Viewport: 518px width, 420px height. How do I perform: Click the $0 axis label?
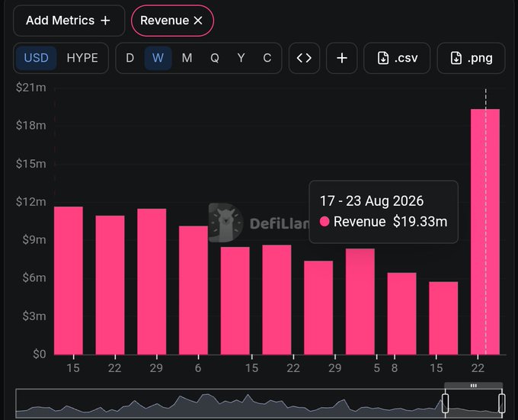[x=40, y=354]
